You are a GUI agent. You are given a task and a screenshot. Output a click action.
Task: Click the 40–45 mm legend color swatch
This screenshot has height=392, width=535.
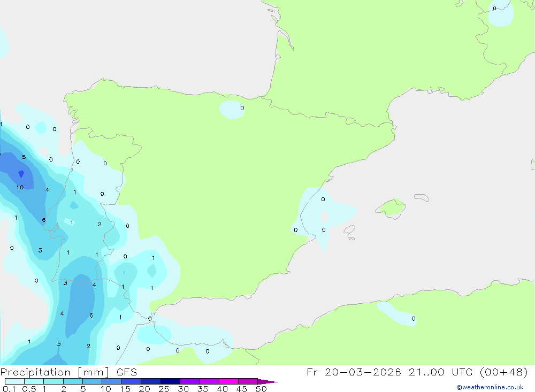tap(228, 381)
